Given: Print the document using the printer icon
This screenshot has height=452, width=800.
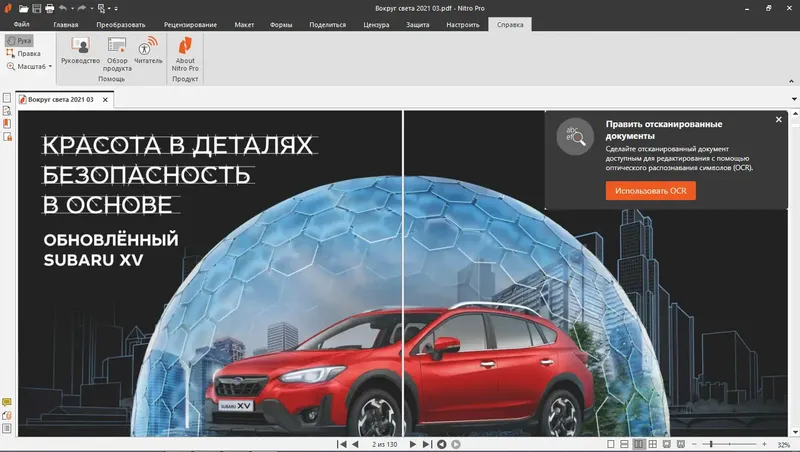Looking at the screenshot, I should point(49,8).
